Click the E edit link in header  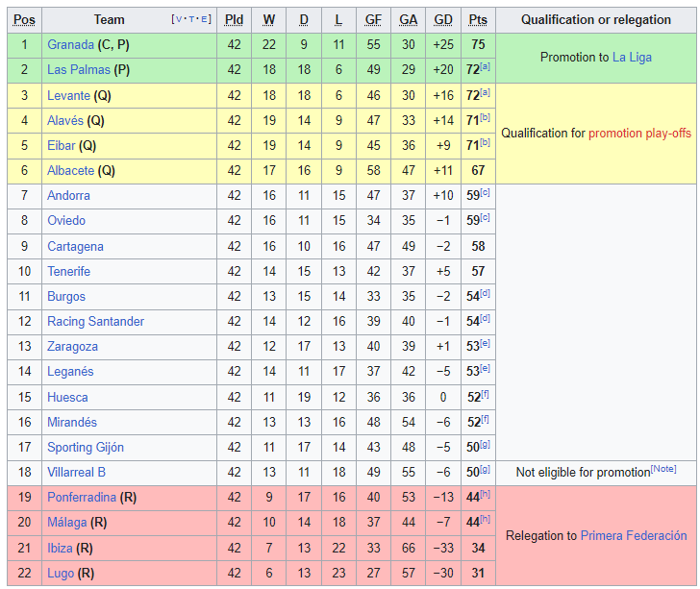click(204, 19)
